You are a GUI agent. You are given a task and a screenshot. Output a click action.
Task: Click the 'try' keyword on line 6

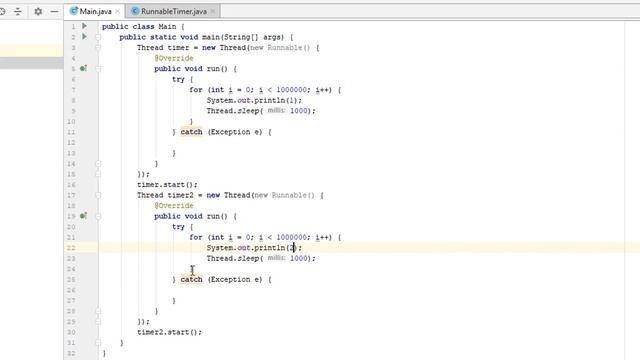(x=178, y=79)
